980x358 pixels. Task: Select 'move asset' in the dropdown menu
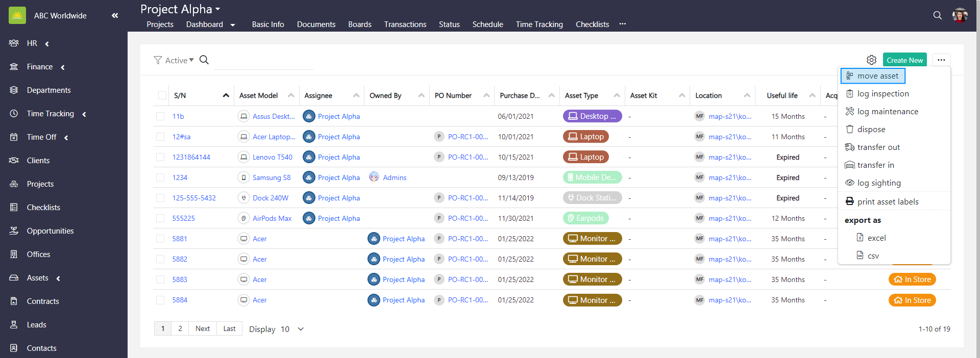[877, 76]
